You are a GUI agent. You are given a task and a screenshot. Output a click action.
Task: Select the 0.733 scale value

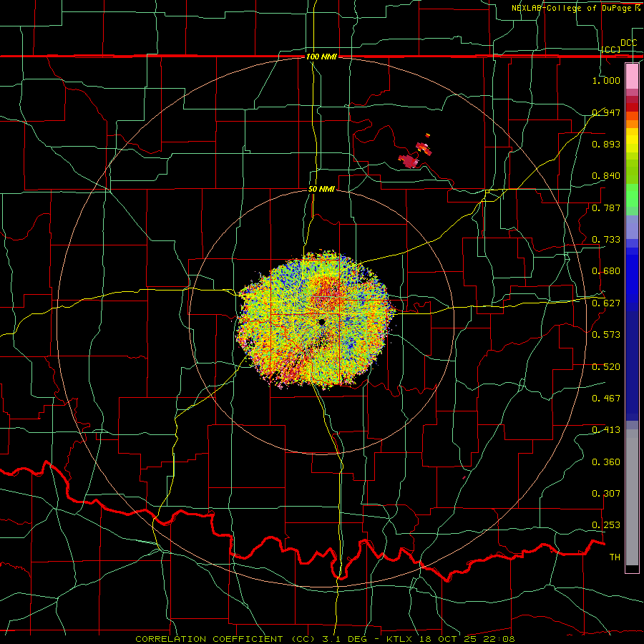pos(606,239)
